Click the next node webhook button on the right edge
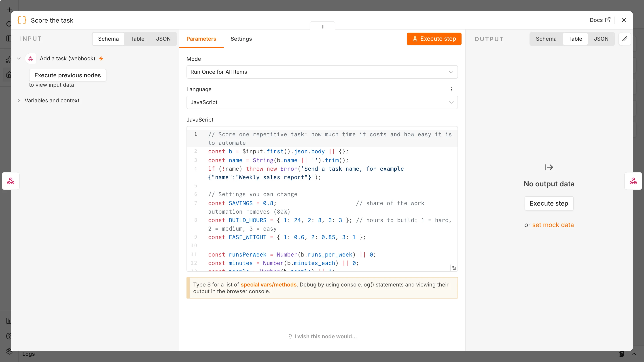The width and height of the screenshot is (644, 362). tap(633, 181)
